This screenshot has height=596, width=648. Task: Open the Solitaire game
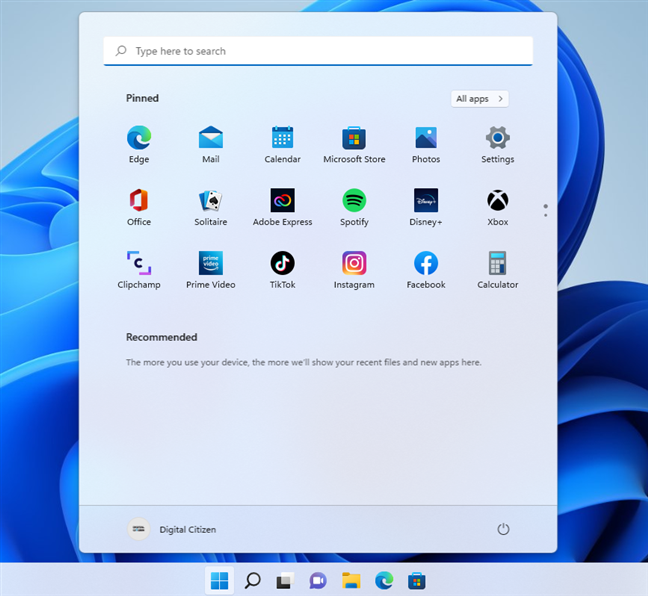[x=211, y=207]
